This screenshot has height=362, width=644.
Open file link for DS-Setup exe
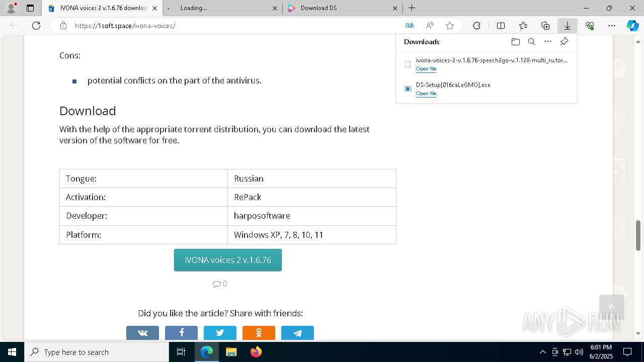[x=426, y=94]
